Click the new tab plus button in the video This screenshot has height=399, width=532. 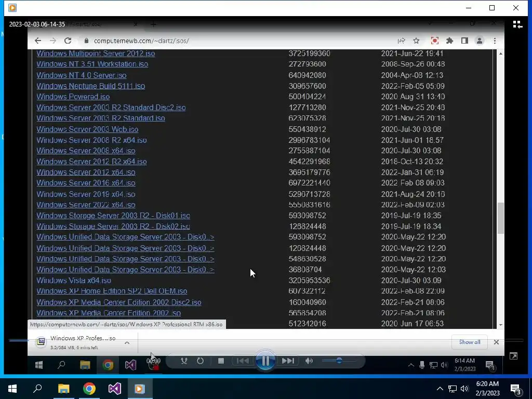[x=153, y=24]
